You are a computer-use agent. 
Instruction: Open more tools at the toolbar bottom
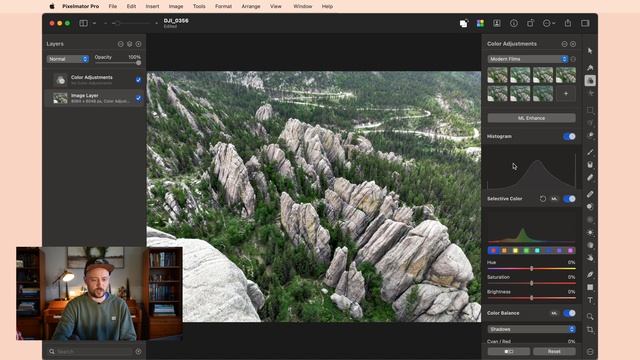590,351
